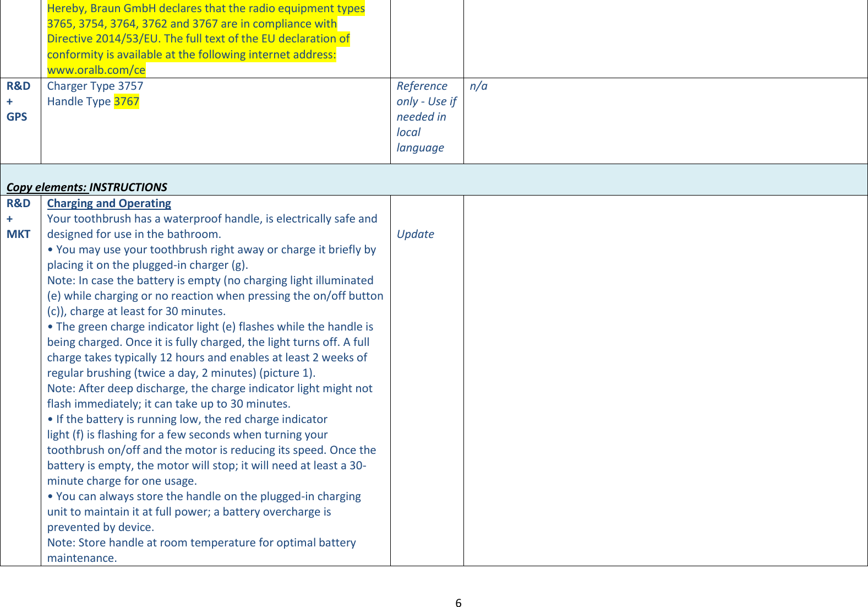Screen dimensions: 868x607
Task: Click 'conformity is available at the following' line
Action: click(x=192, y=55)
